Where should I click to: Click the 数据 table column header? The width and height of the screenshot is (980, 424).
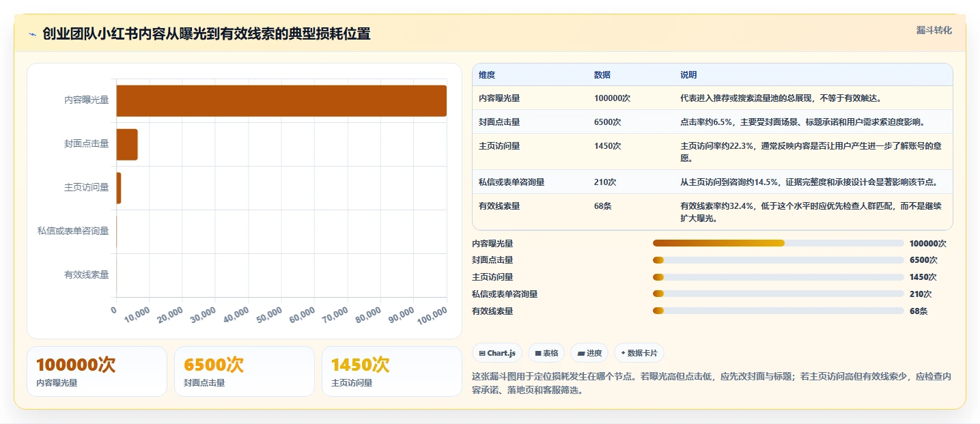602,74
